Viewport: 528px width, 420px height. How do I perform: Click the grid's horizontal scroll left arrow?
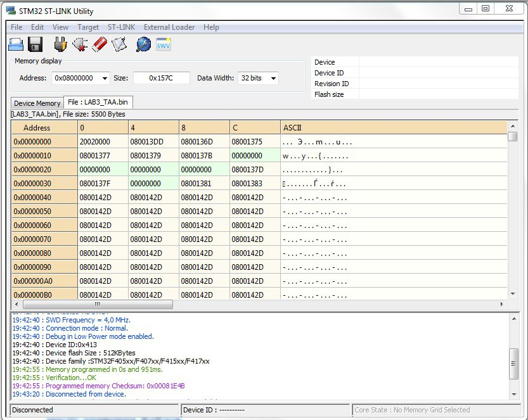pyautogui.click(x=16, y=304)
